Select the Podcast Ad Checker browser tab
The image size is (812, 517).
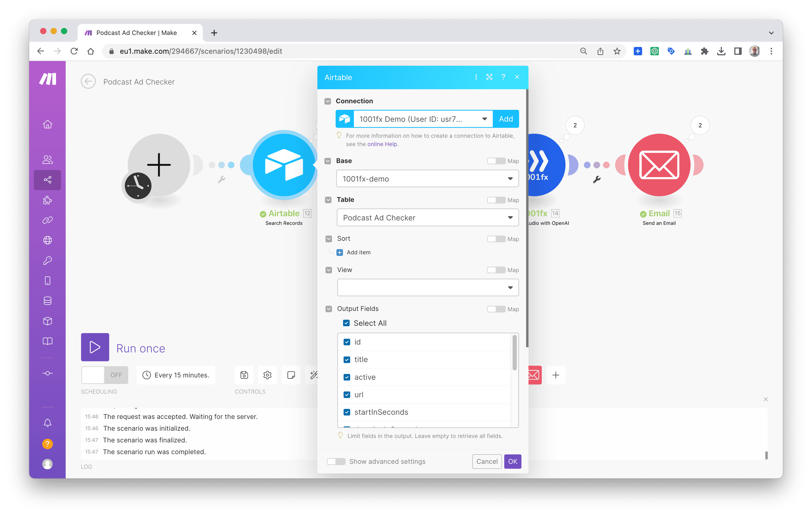[x=137, y=33]
